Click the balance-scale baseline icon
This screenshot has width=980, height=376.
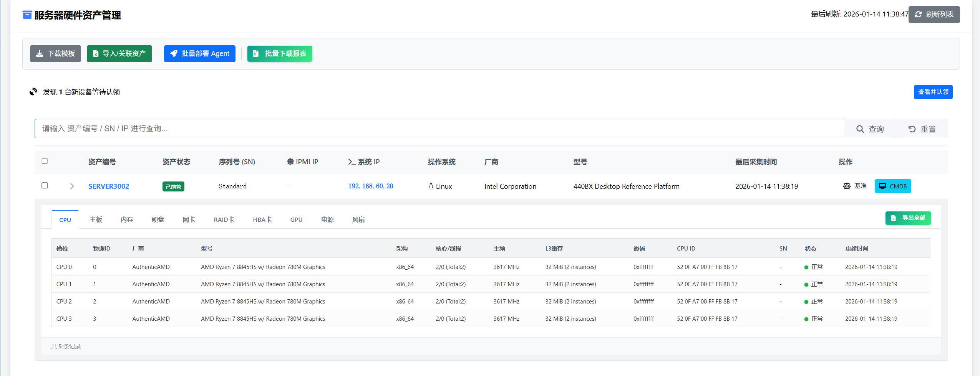point(847,186)
